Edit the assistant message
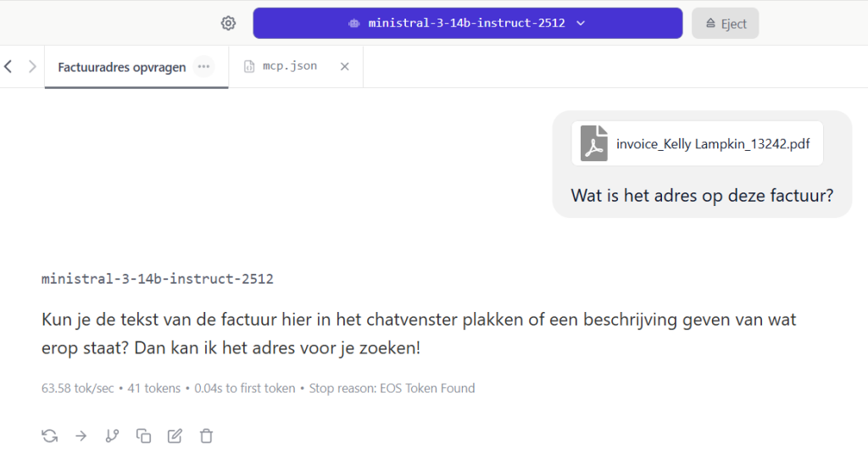This screenshot has height=462, width=868. (175, 436)
